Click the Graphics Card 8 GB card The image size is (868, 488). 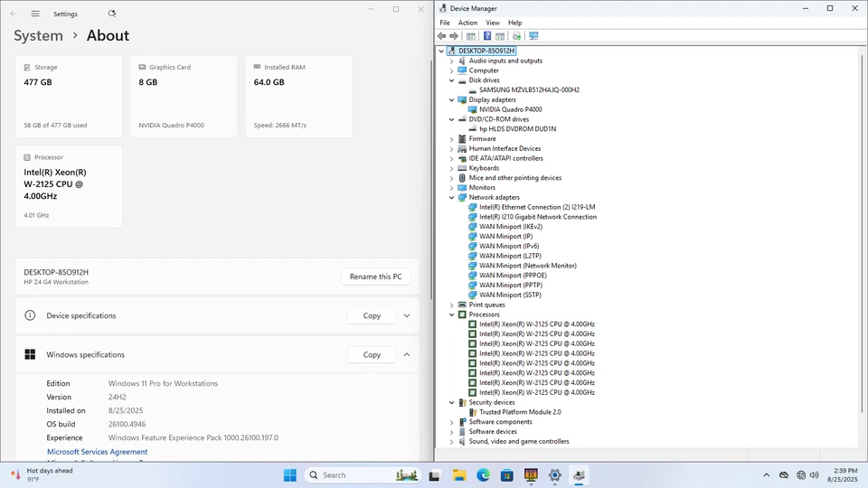tap(184, 97)
